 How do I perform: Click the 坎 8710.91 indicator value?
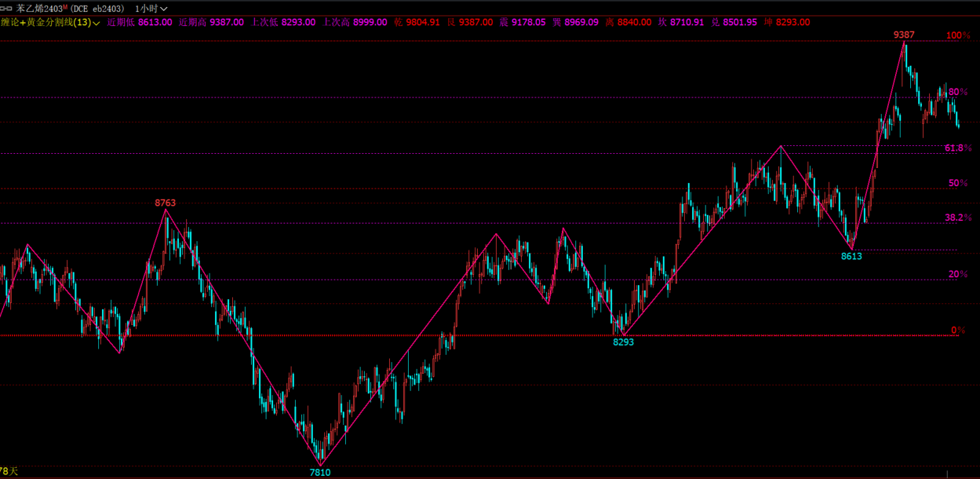click(682, 22)
